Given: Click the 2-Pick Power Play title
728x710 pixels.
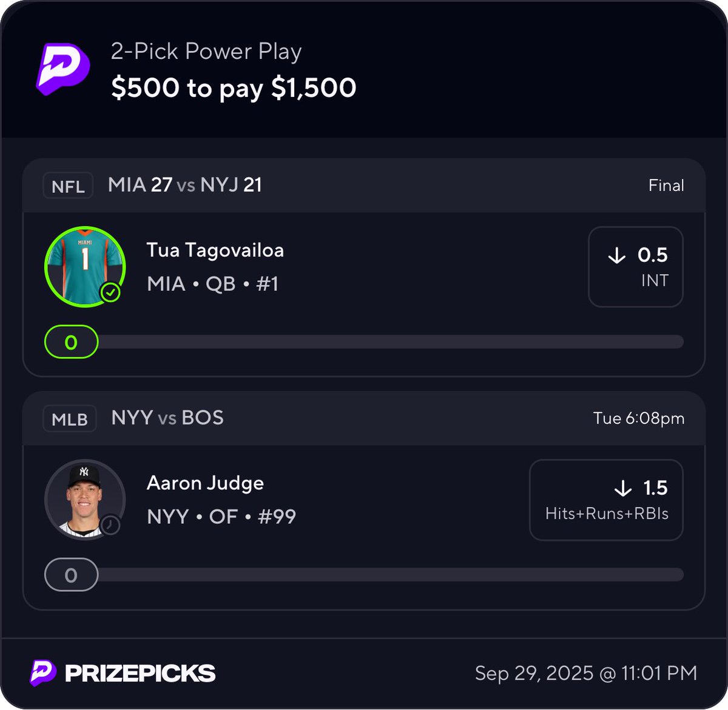Looking at the screenshot, I should [206, 52].
